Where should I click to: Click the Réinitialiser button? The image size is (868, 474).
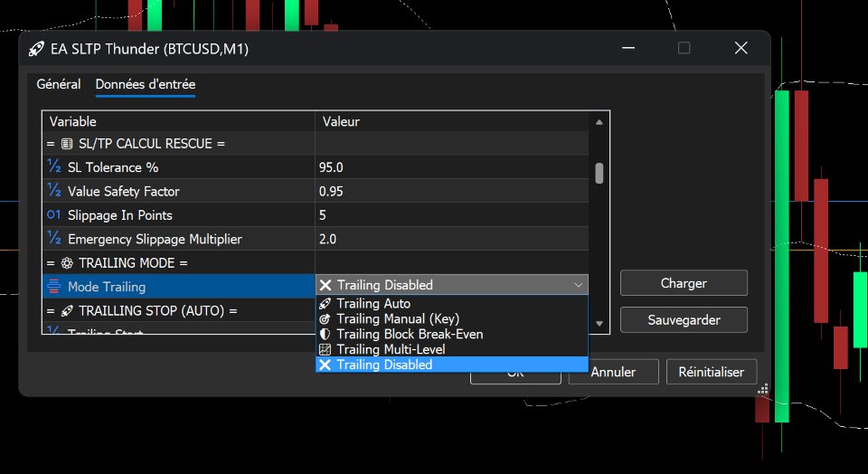712,372
